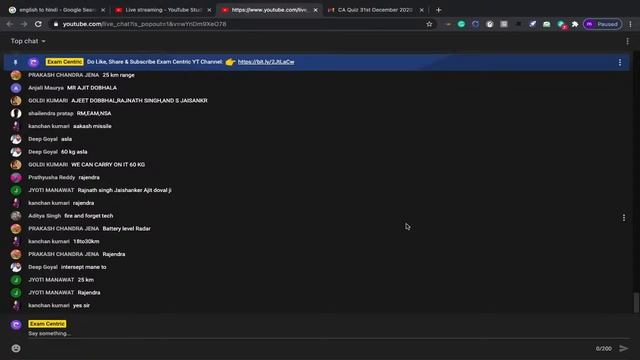
Task: Bookmark this page with the star icon
Action: 429,24
